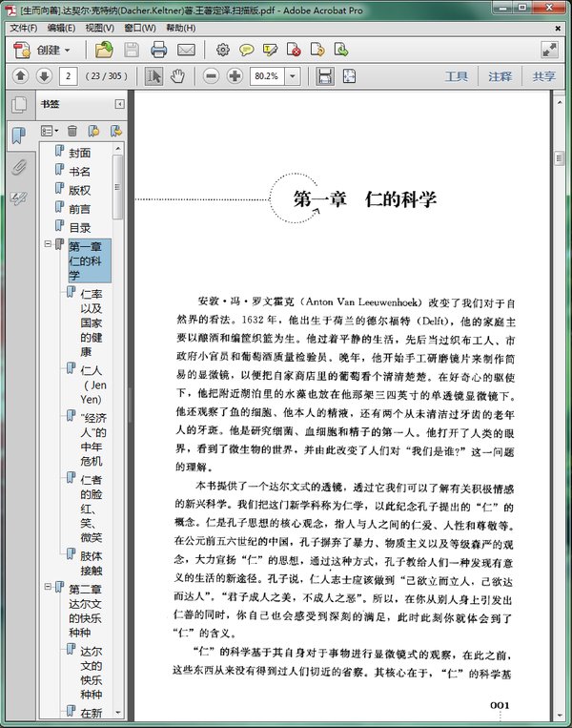The width and height of the screenshot is (572, 728).
Task: Click the page number input field
Action: (x=69, y=76)
